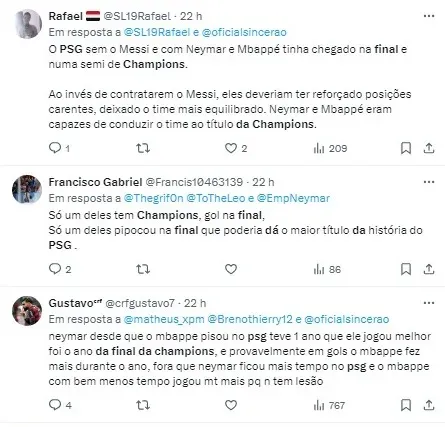Open the @matheus_xpm mention link
The height and width of the screenshot is (427, 445).
click(164, 319)
